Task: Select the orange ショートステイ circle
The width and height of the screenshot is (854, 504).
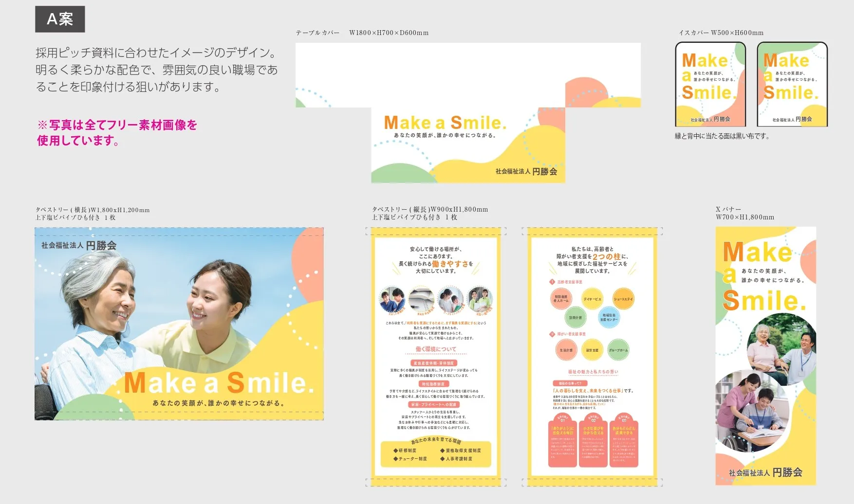Action: click(x=623, y=299)
